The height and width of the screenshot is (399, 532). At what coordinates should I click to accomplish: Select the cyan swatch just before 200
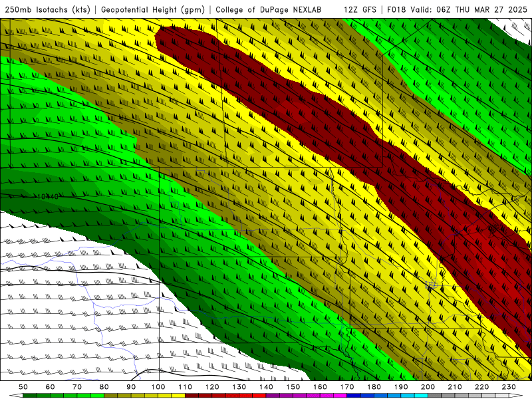click(x=421, y=395)
